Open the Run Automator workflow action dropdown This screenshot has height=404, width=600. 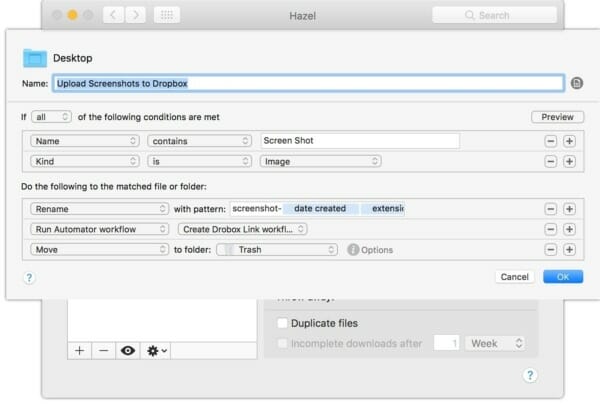tap(99, 229)
